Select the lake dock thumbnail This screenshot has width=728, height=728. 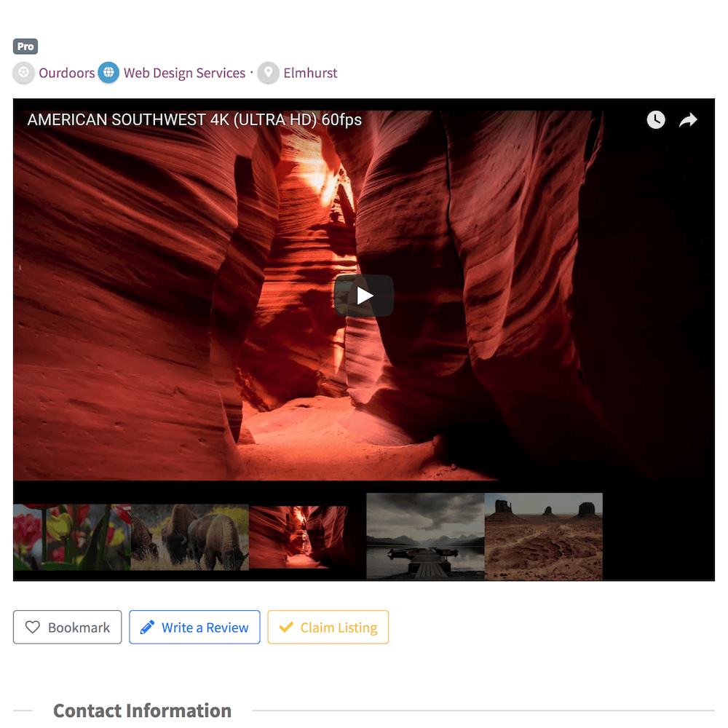coord(425,537)
